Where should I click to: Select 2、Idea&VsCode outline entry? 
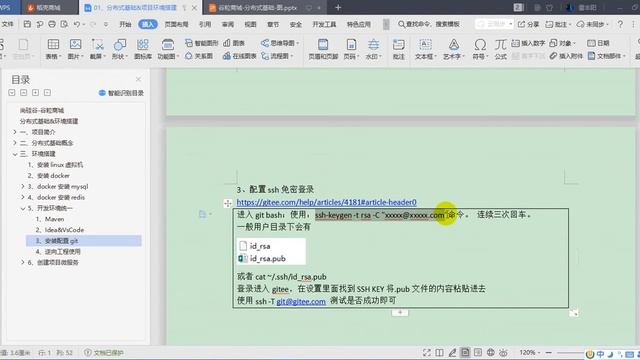click(x=60, y=230)
